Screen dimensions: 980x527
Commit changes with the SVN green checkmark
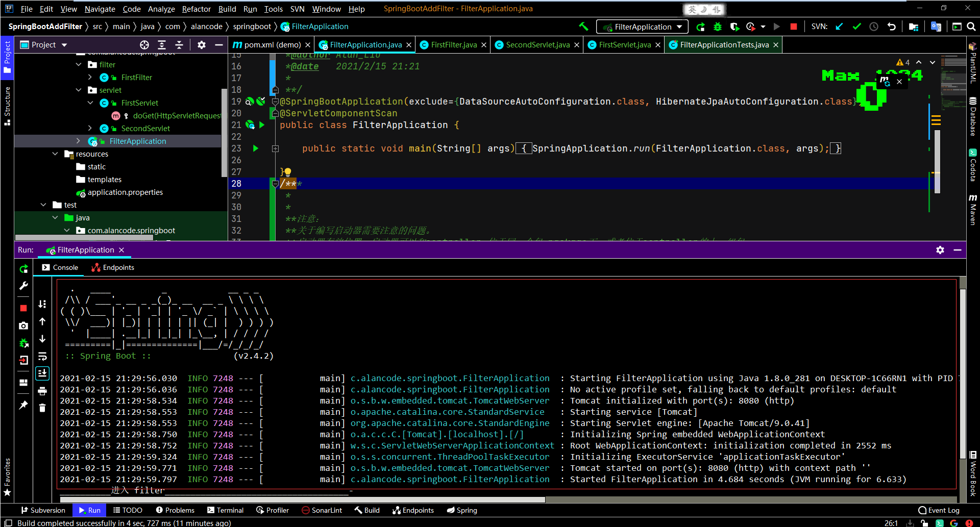point(856,27)
